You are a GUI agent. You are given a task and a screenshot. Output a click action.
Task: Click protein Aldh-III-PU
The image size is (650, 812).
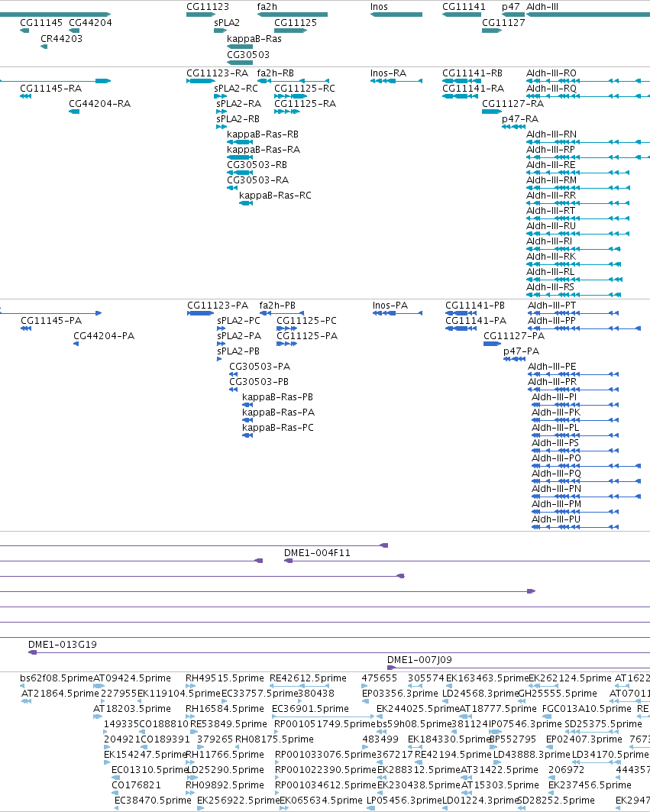pos(556,519)
